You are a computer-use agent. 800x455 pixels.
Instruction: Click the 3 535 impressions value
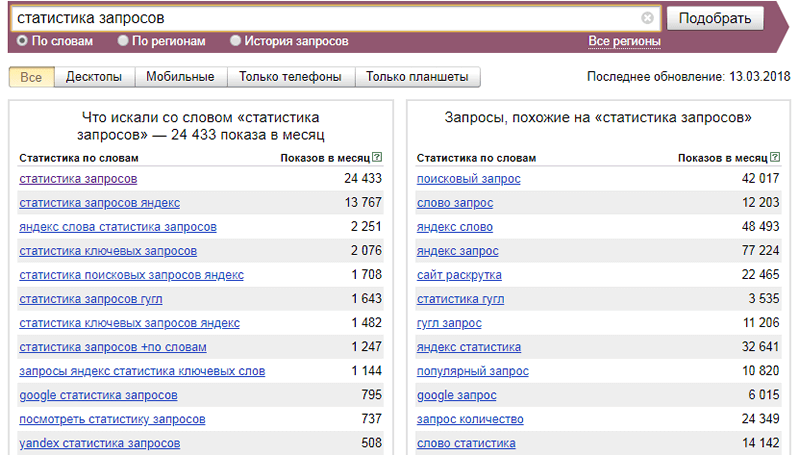pos(764,298)
